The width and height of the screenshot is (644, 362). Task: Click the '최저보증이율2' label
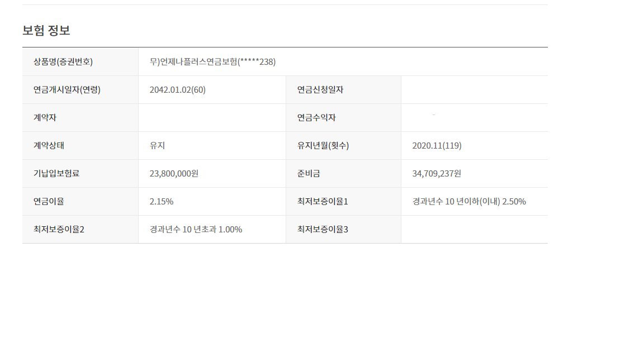pyautogui.click(x=59, y=229)
